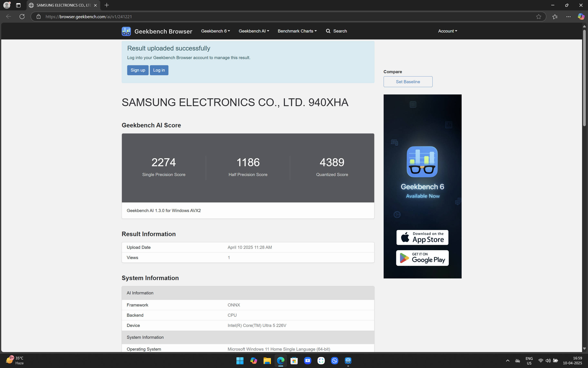This screenshot has height=368, width=588.
Task: Click the Upload Date value April 10 2025
Action: 249,247
